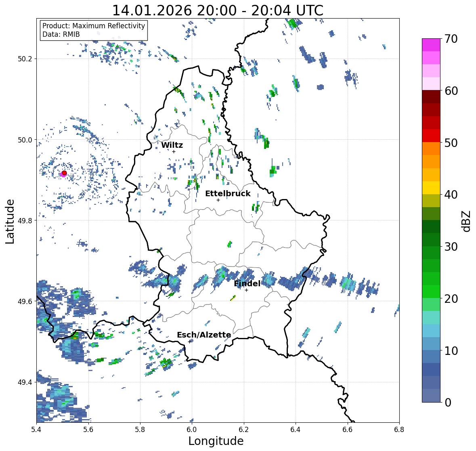The width and height of the screenshot is (476, 451).
Task: Click the 50 value on colorbar
Action: 451,143
